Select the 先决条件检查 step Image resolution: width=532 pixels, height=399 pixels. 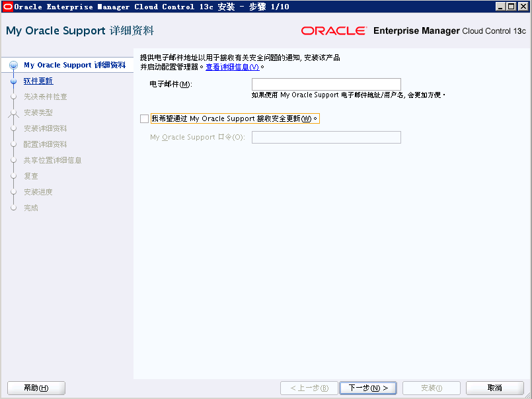(x=46, y=97)
